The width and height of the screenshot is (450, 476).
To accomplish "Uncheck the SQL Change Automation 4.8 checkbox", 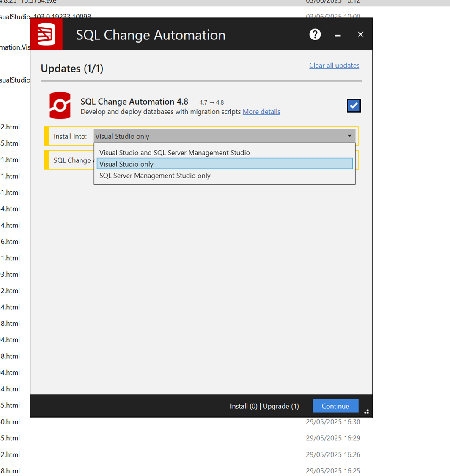I will [x=354, y=105].
